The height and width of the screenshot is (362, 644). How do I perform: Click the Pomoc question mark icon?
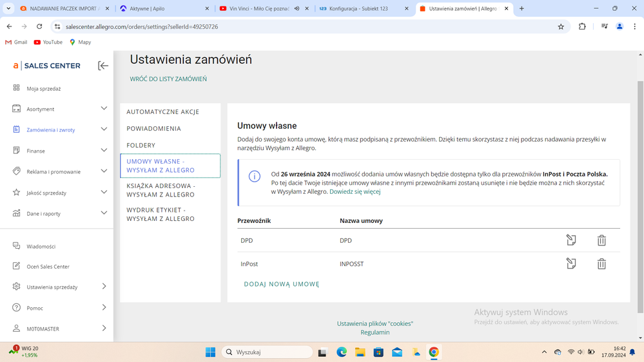(16, 307)
